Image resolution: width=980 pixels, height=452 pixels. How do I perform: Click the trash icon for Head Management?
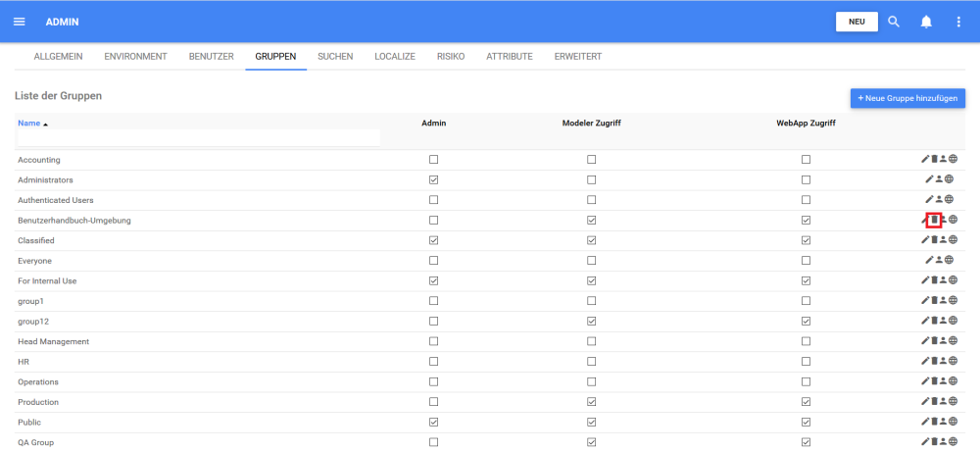(934, 341)
